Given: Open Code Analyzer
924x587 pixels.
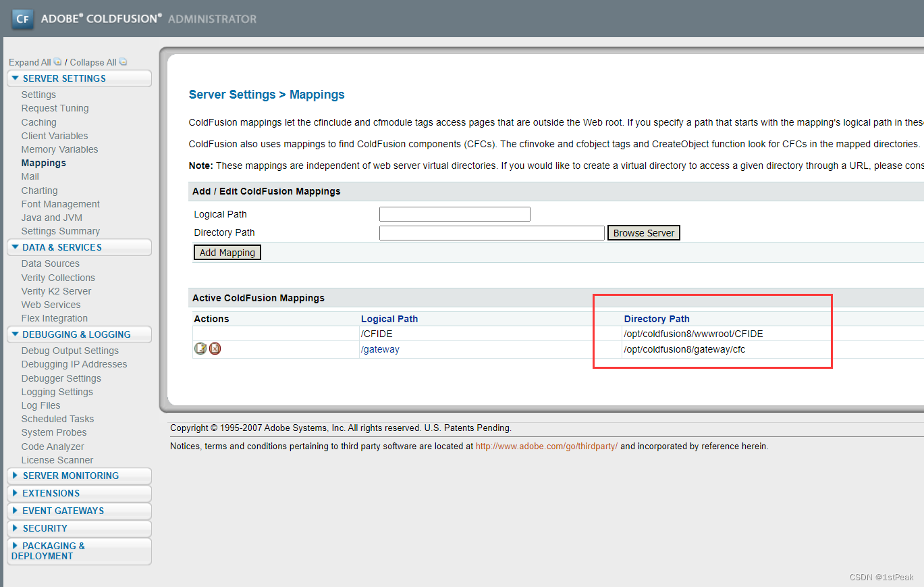Looking at the screenshot, I should [53, 446].
